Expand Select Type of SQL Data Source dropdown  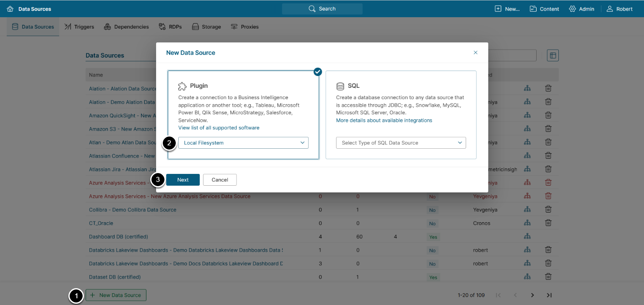coord(401,143)
